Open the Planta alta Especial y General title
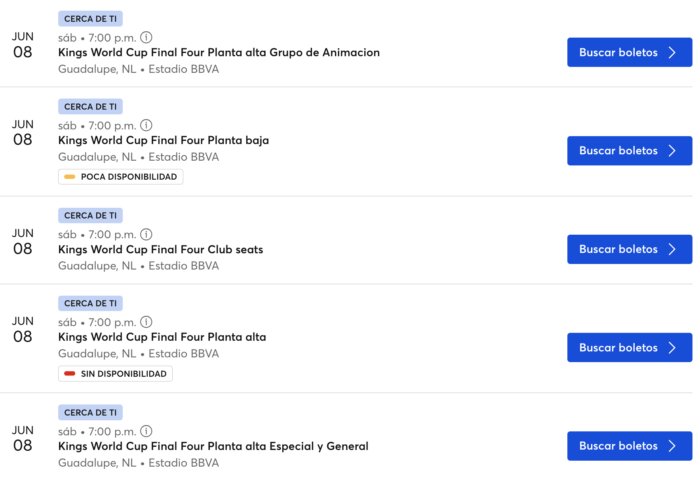Screen dimensions: 700x486 pyautogui.click(x=213, y=447)
